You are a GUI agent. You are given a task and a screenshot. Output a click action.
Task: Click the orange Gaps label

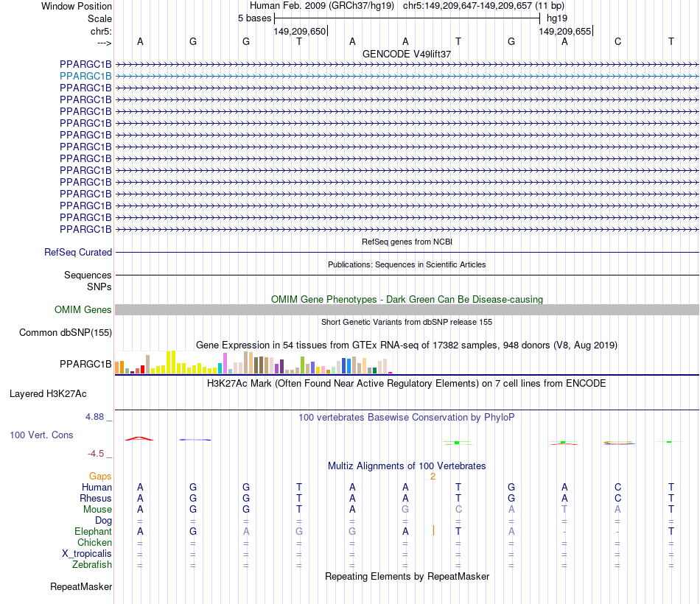[x=100, y=477]
